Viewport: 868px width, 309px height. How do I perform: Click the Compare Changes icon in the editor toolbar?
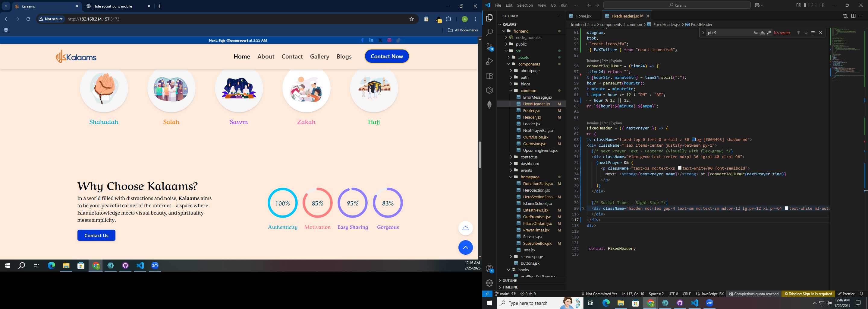point(845,16)
